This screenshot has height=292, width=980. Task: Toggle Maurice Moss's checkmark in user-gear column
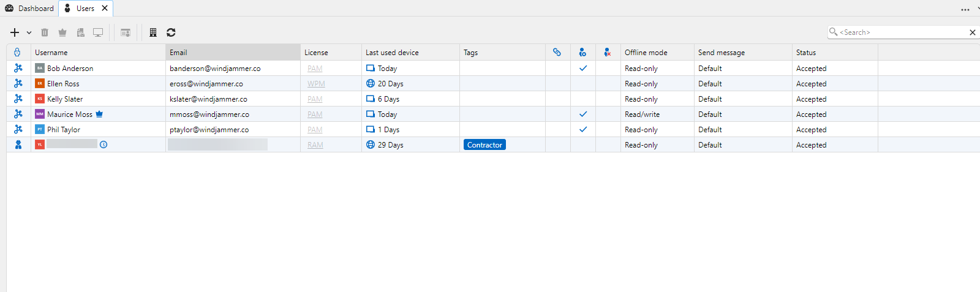point(583,114)
